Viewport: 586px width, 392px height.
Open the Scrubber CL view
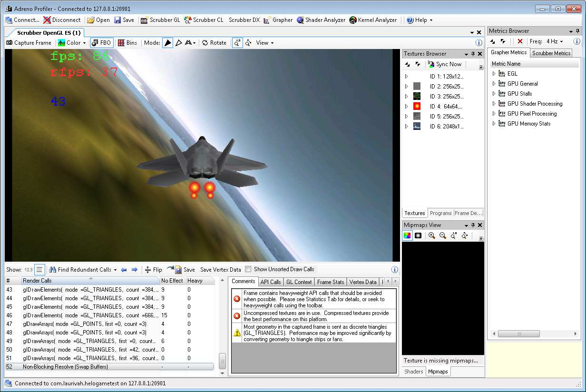(x=204, y=20)
